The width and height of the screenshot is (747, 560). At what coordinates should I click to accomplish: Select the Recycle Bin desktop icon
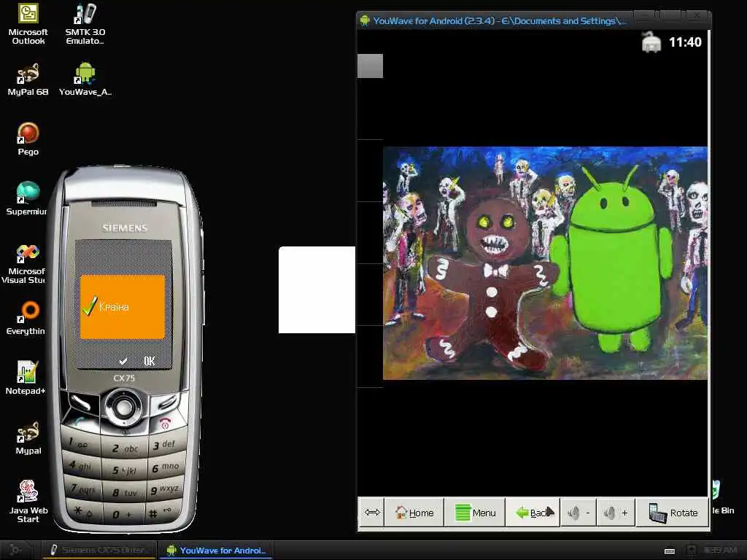(x=722, y=497)
